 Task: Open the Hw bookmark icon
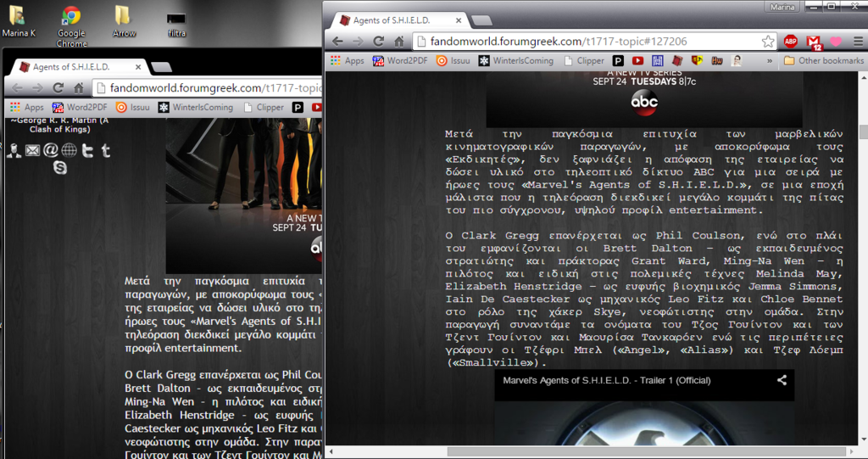[717, 61]
